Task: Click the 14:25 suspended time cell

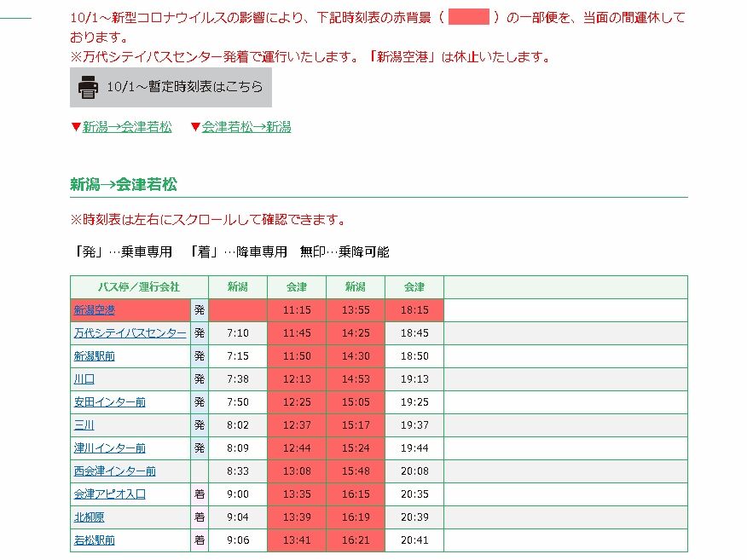Action: point(356,333)
